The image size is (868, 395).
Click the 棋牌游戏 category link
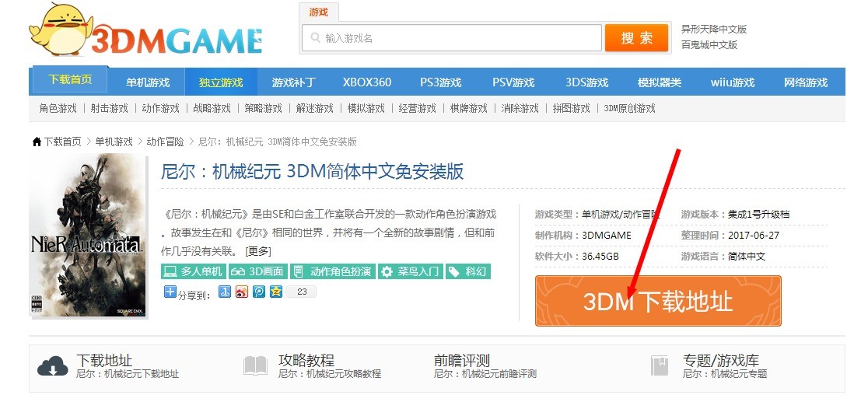point(469,108)
